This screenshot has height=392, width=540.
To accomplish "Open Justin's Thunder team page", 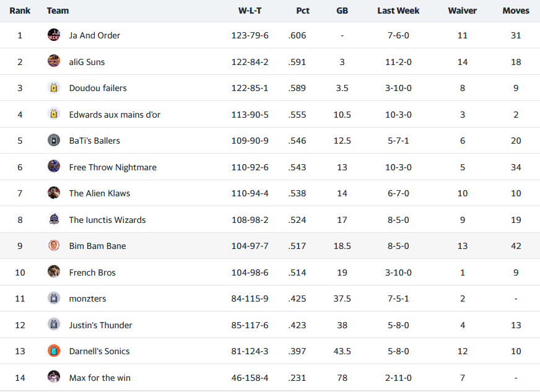I will (x=100, y=325).
